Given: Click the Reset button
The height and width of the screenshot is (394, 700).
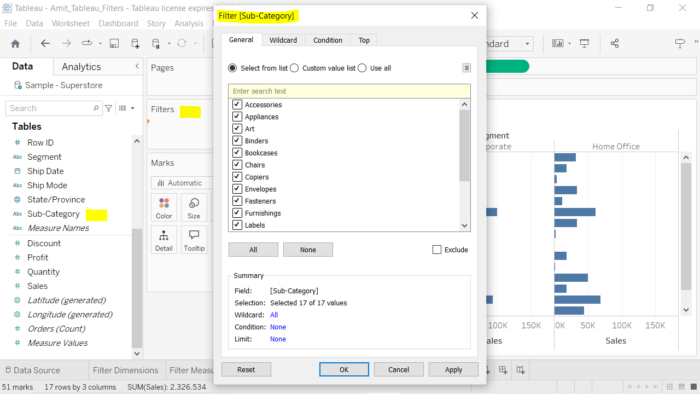Looking at the screenshot, I should (246, 369).
